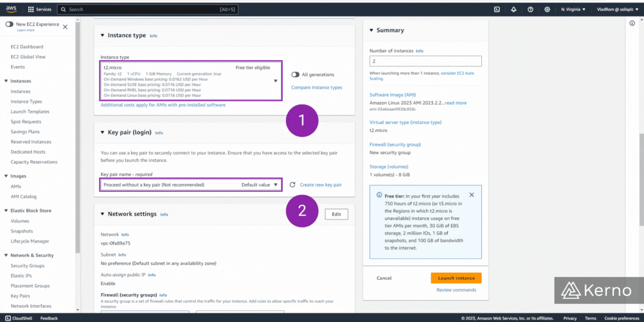Image resolution: width=644 pixels, height=322 pixels.
Task: Open the Key pair name dropdown
Action: point(191,185)
